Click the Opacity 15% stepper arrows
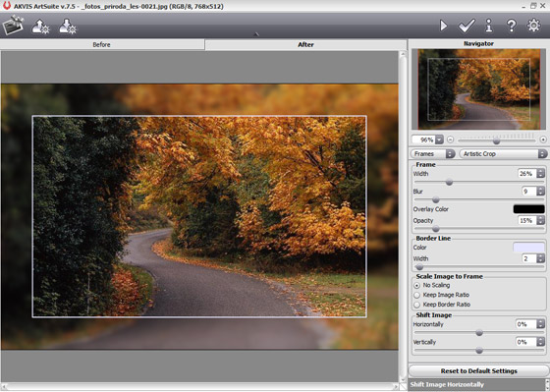 point(540,220)
